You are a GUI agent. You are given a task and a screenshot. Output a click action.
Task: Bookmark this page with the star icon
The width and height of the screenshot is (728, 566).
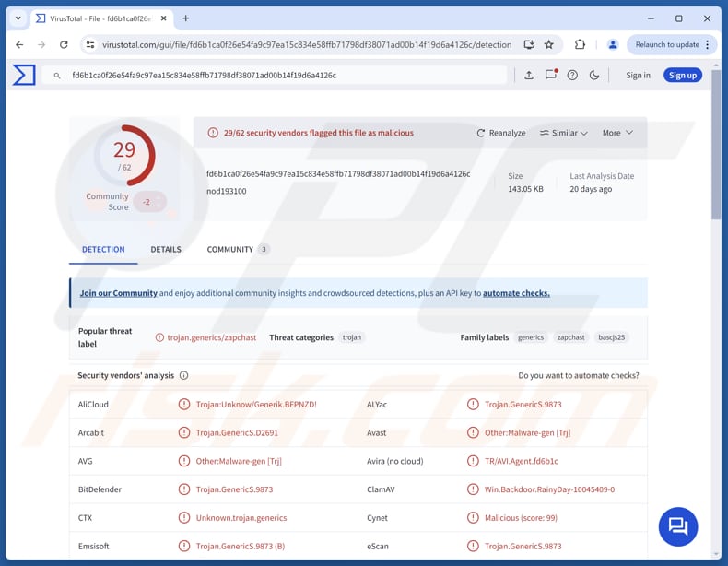coord(549,44)
